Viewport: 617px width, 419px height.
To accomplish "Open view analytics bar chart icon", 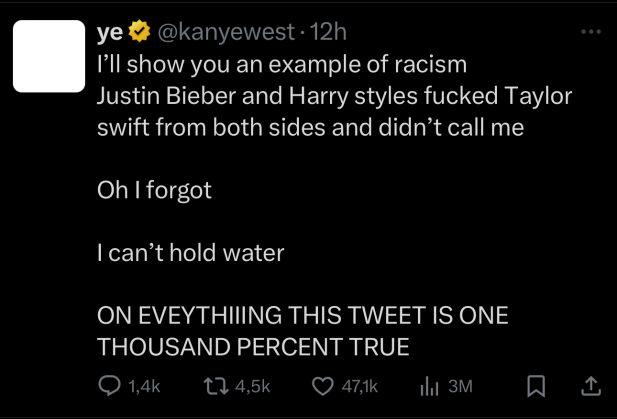I will (x=429, y=386).
